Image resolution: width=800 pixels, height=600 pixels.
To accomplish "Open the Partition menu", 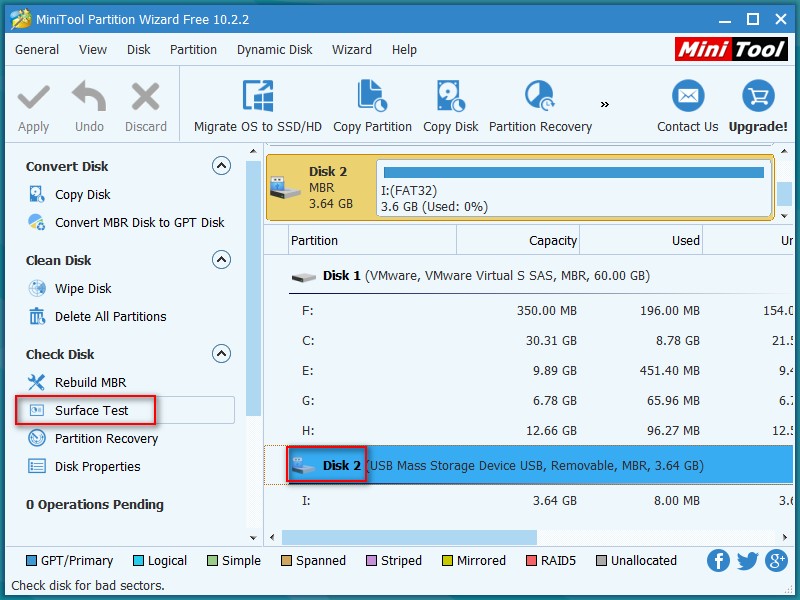I will [x=193, y=49].
